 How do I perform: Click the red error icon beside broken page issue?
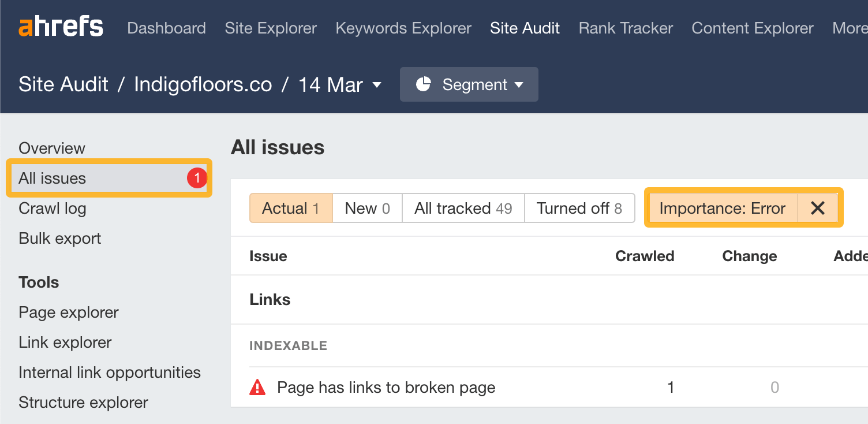pos(258,387)
